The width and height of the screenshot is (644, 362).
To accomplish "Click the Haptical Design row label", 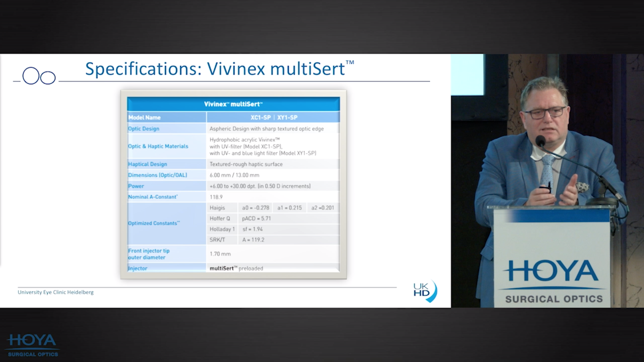I will [x=148, y=164].
